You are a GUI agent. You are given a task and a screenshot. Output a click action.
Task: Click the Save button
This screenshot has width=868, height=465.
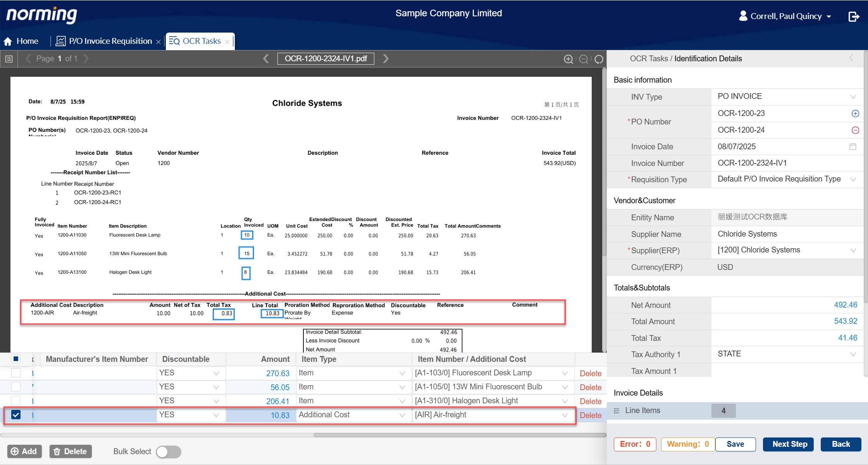click(x=735, y=444)
